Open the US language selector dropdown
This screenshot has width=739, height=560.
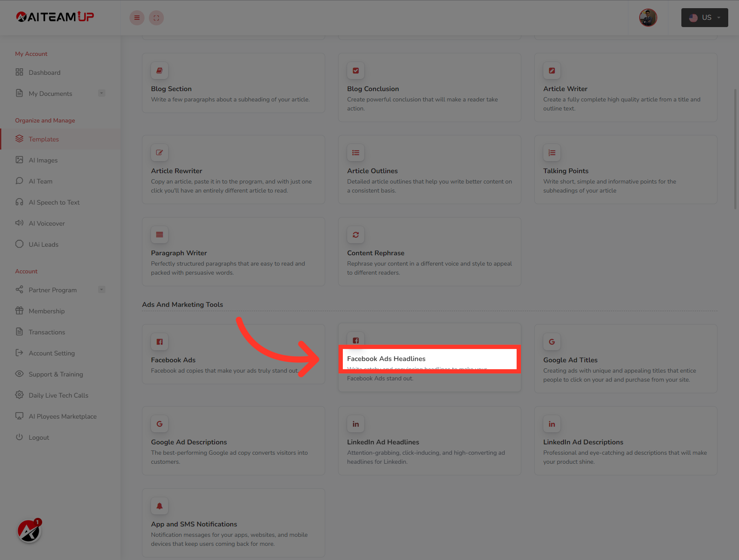[x=704, y=18]
